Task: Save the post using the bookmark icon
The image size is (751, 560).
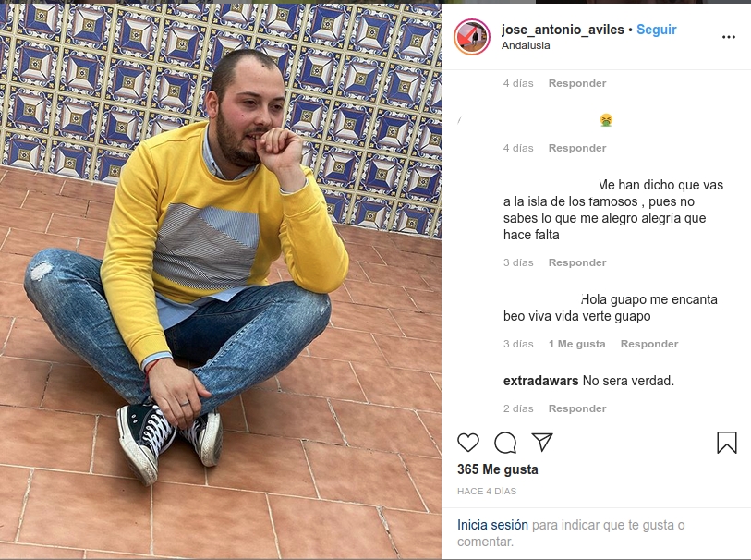Action: point(727,442)
